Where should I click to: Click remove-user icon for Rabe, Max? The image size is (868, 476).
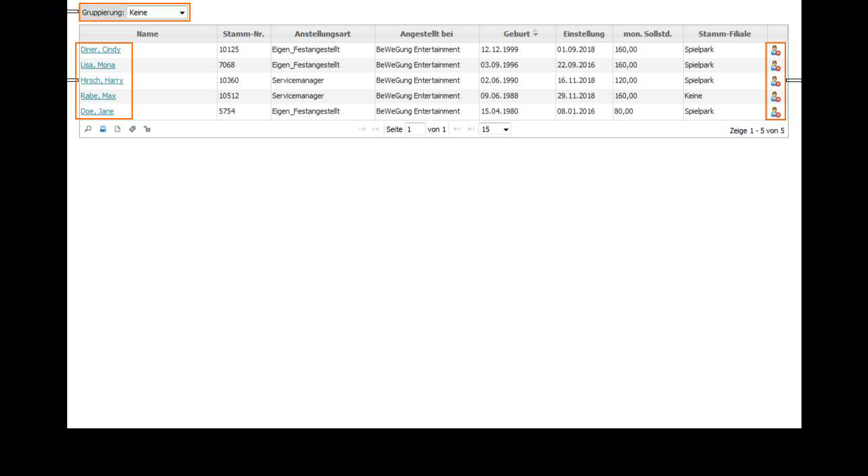coord(775,97)
